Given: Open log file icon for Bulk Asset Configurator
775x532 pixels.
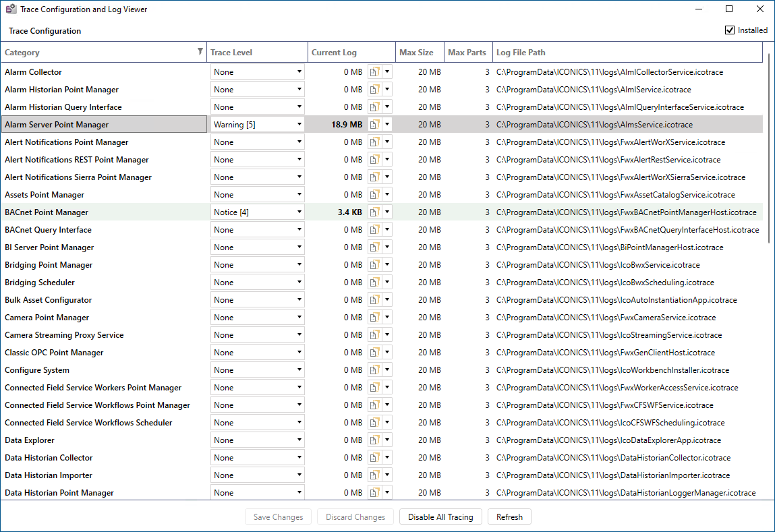Looking at the screenshot, I should [x=374, y=300].
